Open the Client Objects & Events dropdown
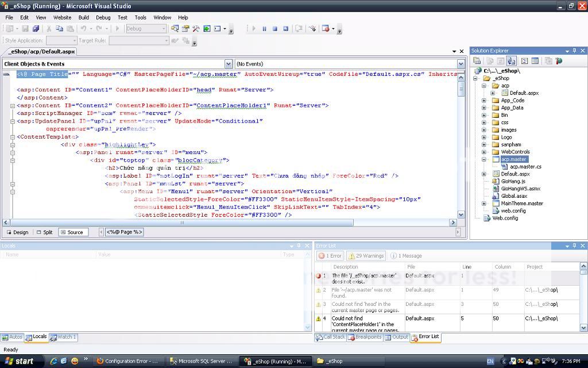The image size is (588, 368). (229, 64)
